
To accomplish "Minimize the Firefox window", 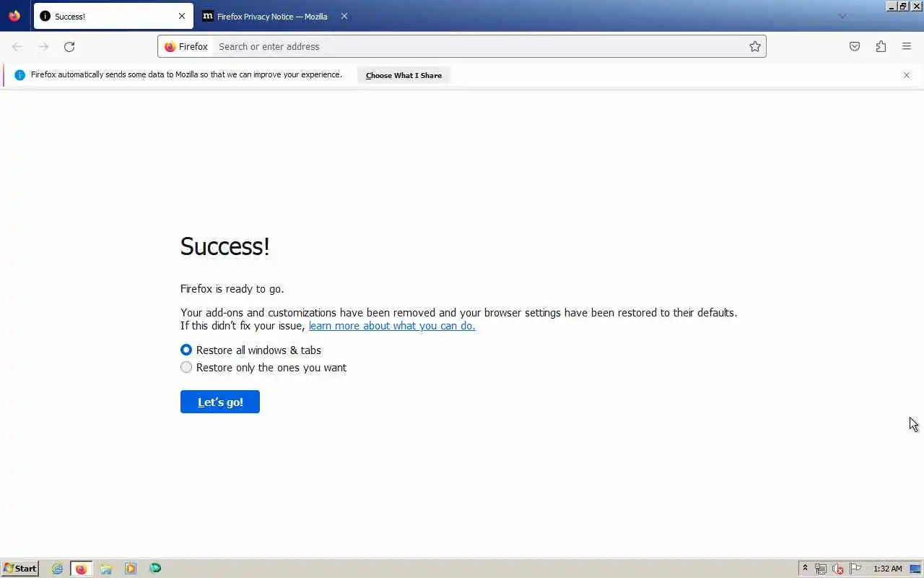I will pos(892,6).
